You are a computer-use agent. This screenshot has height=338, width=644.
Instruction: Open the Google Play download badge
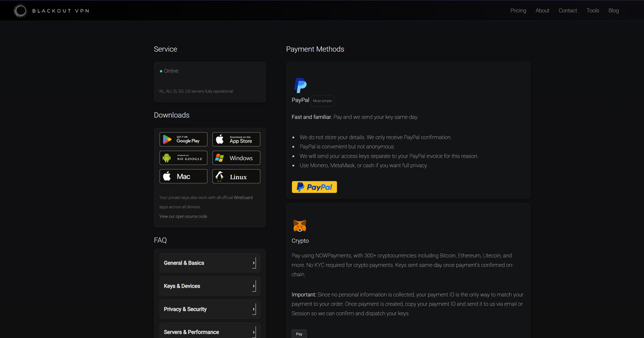184,139
